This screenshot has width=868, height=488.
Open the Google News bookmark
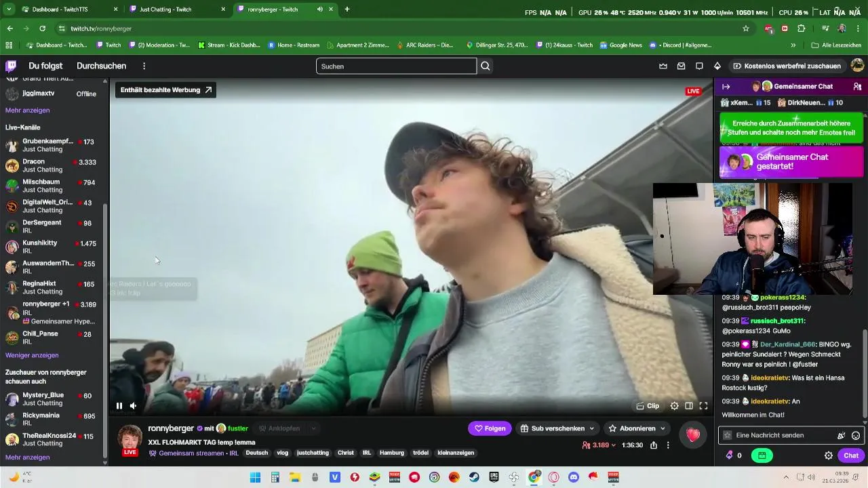click(x=620, y=45)
